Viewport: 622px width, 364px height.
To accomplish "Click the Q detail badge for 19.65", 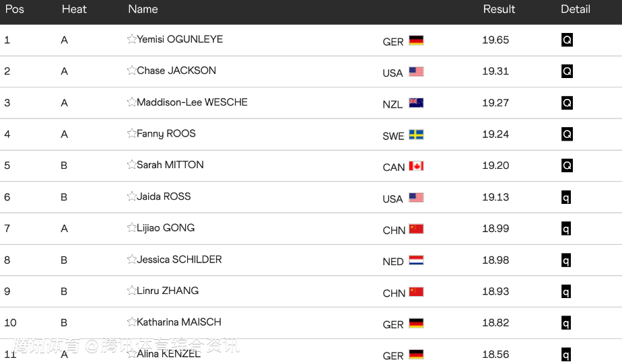I will [x=567, y=40].
